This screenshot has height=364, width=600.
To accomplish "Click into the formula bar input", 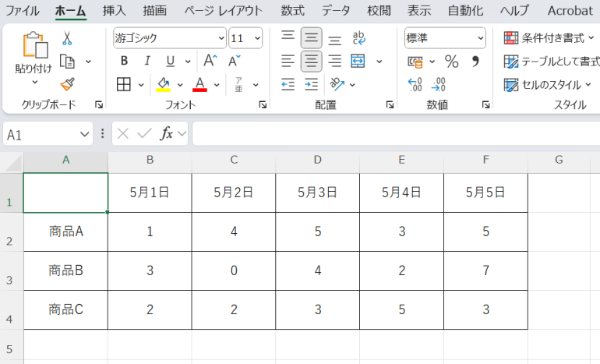I will 396,133.
